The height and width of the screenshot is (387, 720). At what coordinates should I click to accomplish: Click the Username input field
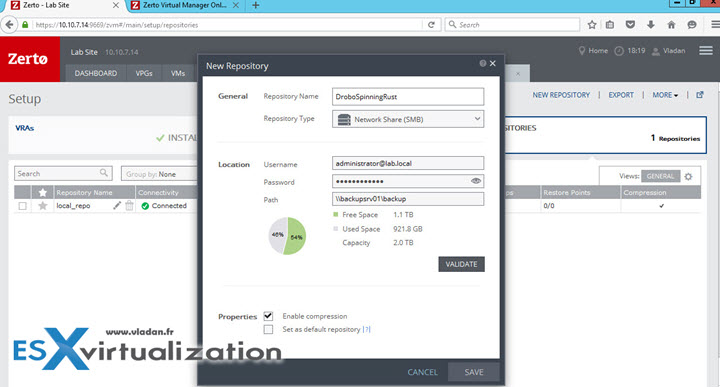408,163
